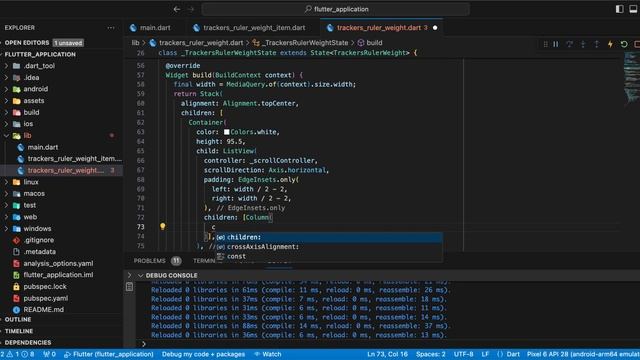
Task: Click the debug Step Out icon
Action: [x=596, y=44]
